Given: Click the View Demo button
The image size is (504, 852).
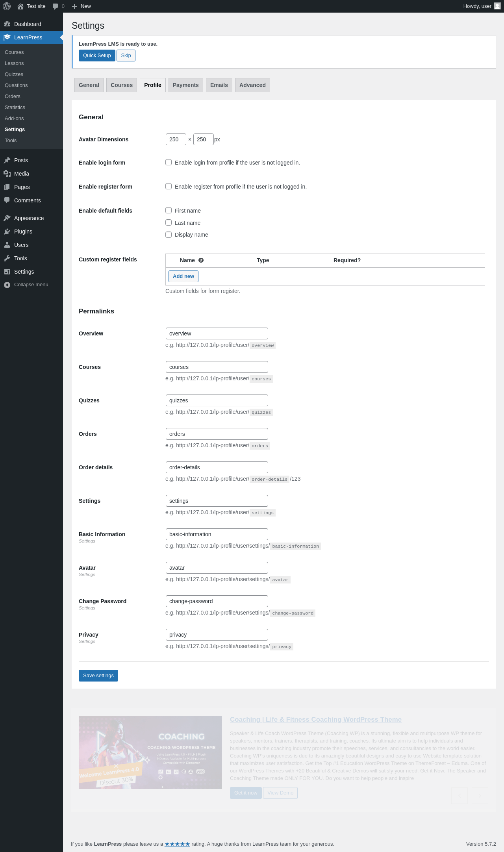Looking at the screenshot, I should click(280, 793).
